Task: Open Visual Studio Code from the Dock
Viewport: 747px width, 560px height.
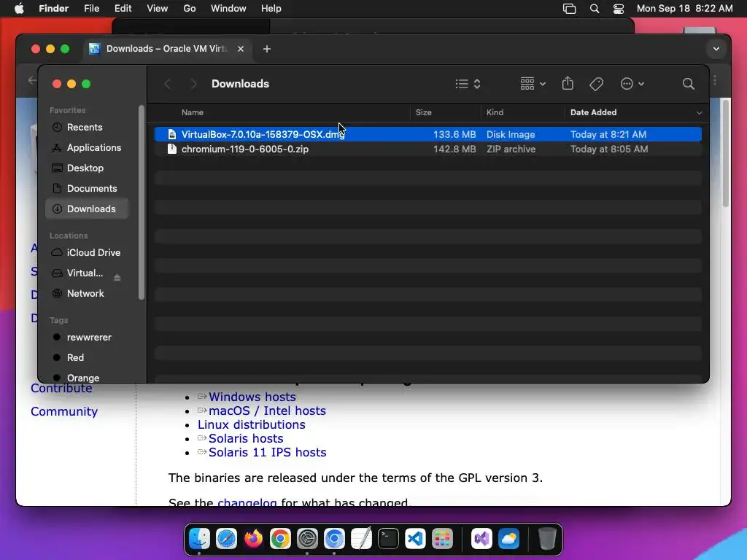Action: pyautogui.click(x=415, y=539)
